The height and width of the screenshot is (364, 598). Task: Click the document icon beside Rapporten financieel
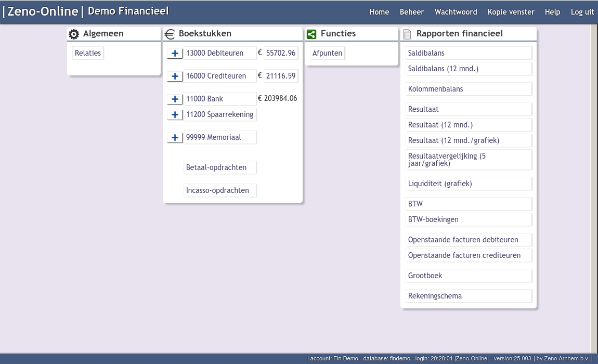point(407,34)
